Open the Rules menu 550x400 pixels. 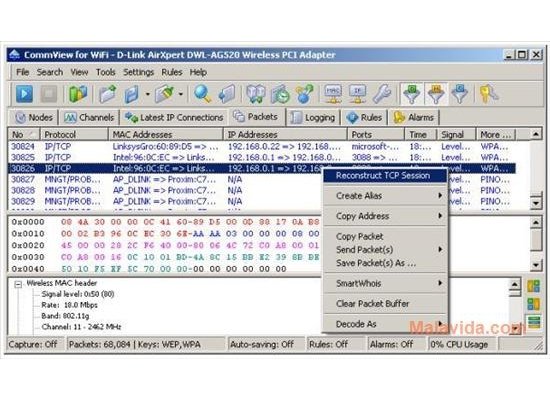172,72
